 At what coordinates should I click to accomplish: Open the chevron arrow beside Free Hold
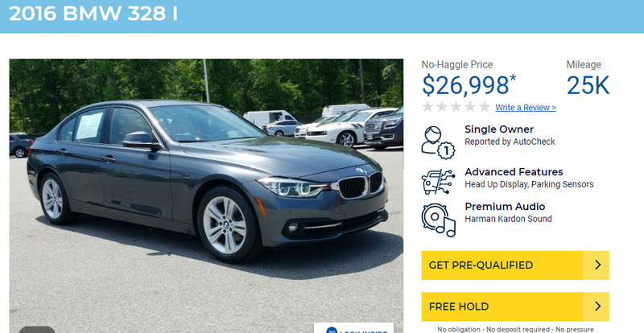(x=597, y=306)
